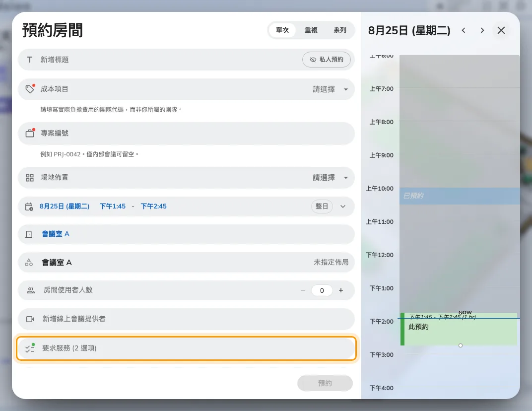Go to previous day arrow
Image resolution: width=532 pixels, height=411 pixels.
point(464,30)
